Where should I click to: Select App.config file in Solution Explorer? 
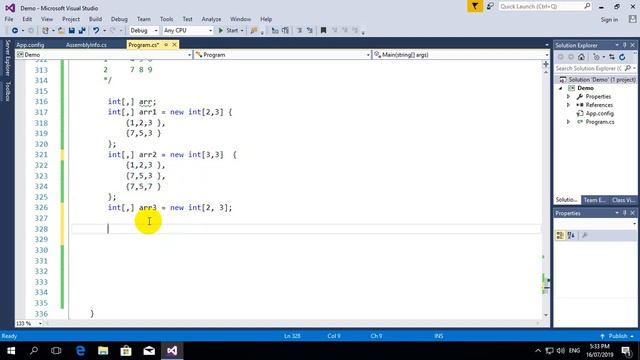click(x=599, y=113)
